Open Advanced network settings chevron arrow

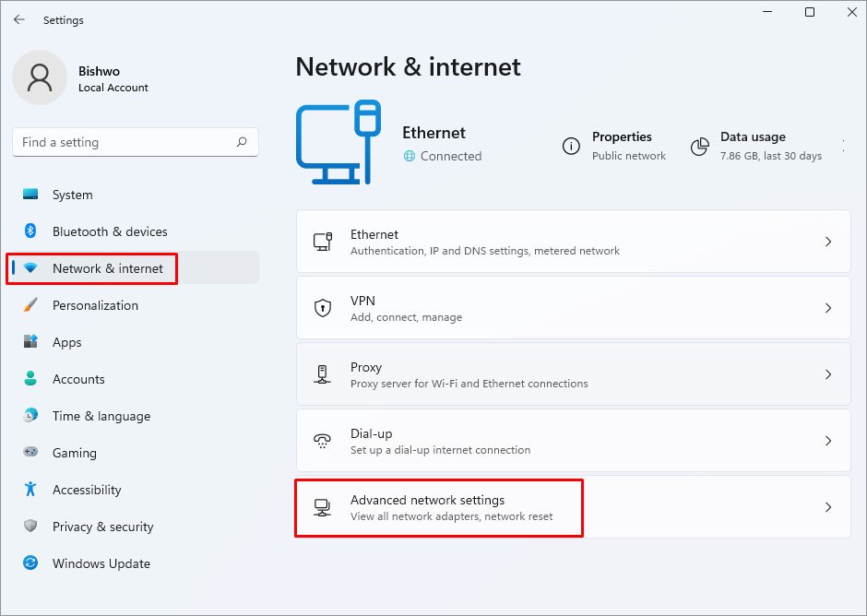coord(828,507)
